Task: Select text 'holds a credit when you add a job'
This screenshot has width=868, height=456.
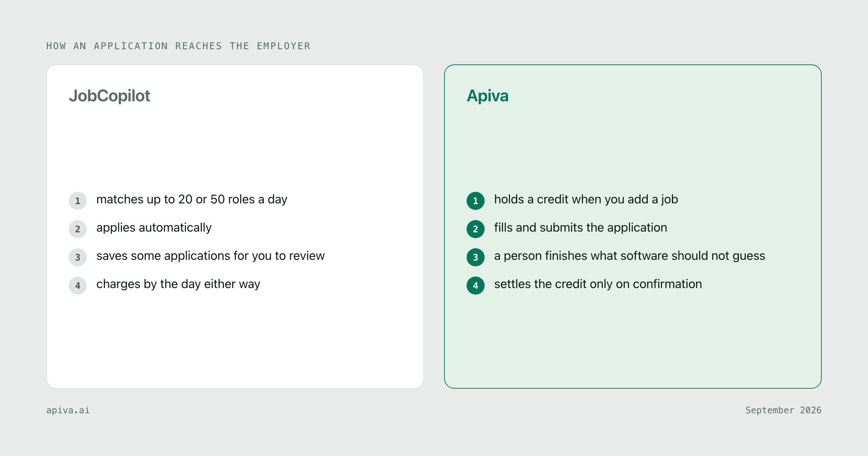Action: pyautogui.click(x=586, y=199)
